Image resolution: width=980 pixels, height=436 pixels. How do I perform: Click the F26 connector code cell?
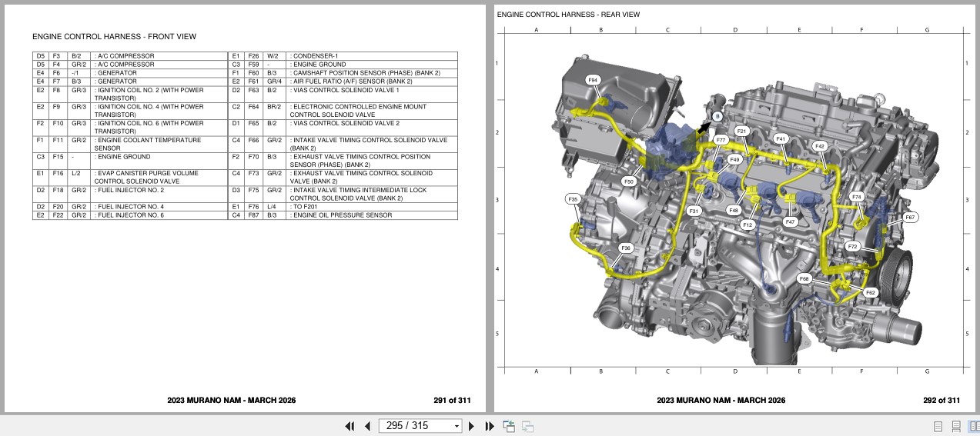point(255,56)
